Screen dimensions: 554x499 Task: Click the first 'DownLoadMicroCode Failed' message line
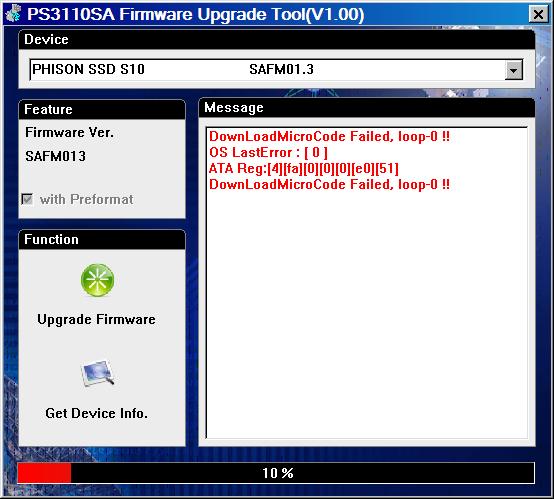click(x=329, y=136)
